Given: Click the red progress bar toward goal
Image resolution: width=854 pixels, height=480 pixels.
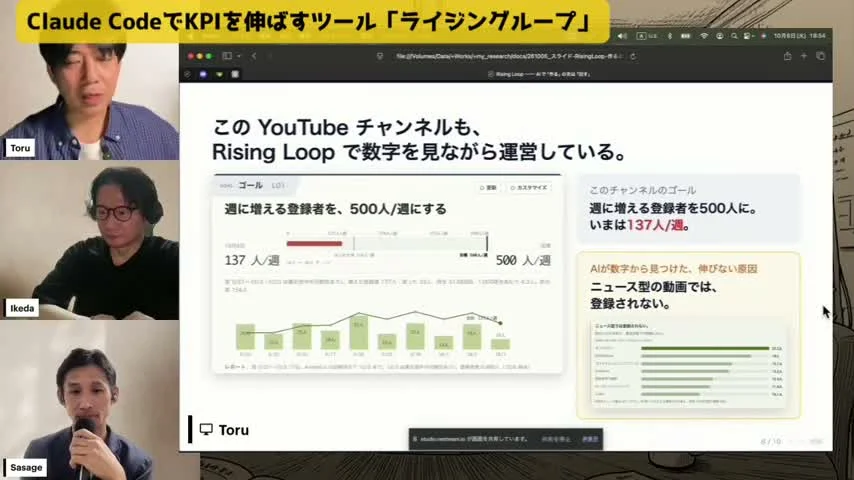Looking at the screenshot, I should 314,244.
